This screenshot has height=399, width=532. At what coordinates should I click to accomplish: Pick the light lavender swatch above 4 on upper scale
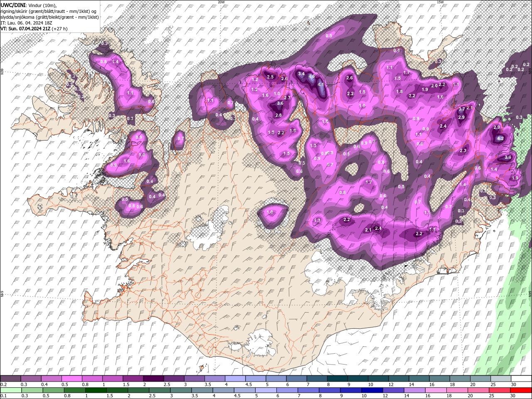tap(235, 379)
